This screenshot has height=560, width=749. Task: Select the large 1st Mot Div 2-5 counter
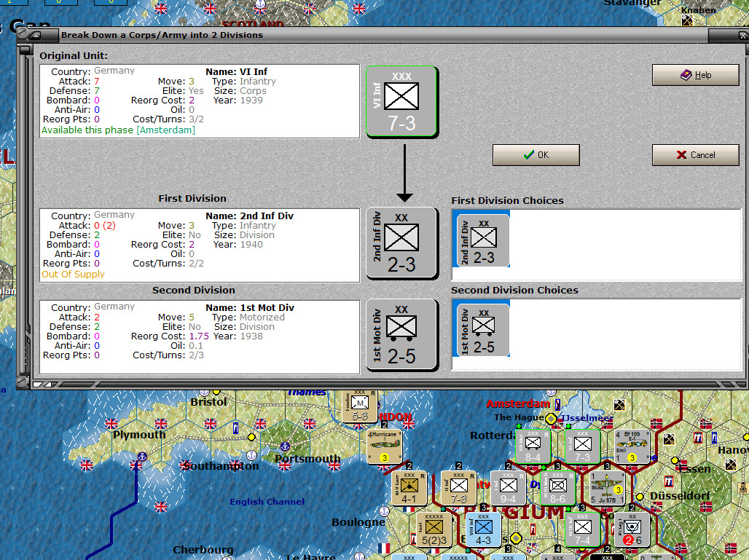[401, 335]
